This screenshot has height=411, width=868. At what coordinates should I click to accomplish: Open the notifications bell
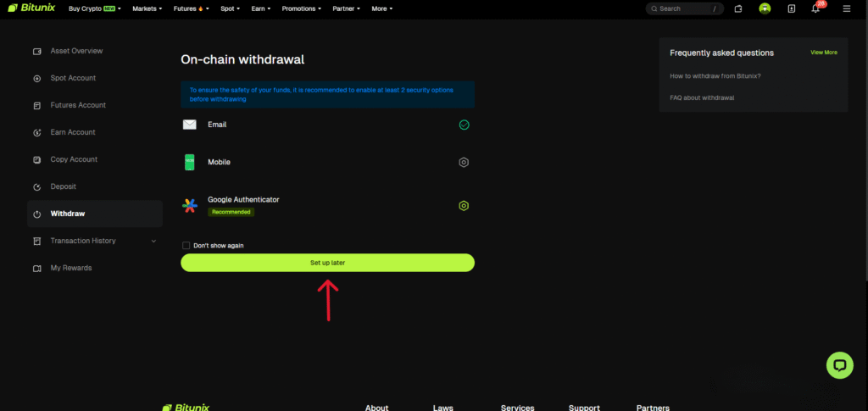(816, 8)
